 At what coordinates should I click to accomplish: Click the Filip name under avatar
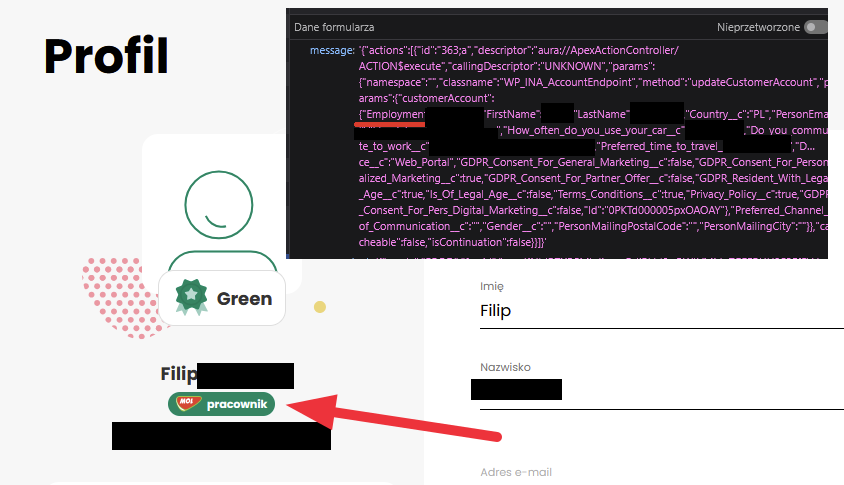pos(179,374)
